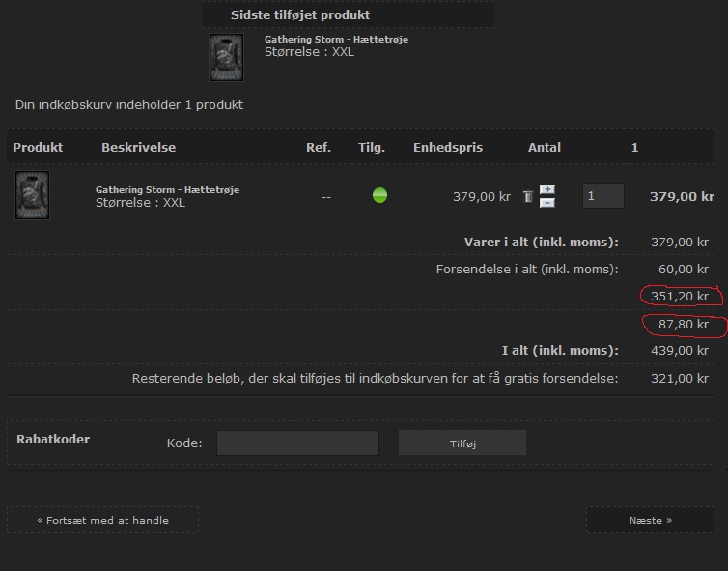The image size is (728, 571).
Task: Click the Rabatkoder heading
Action: (53, 439)
